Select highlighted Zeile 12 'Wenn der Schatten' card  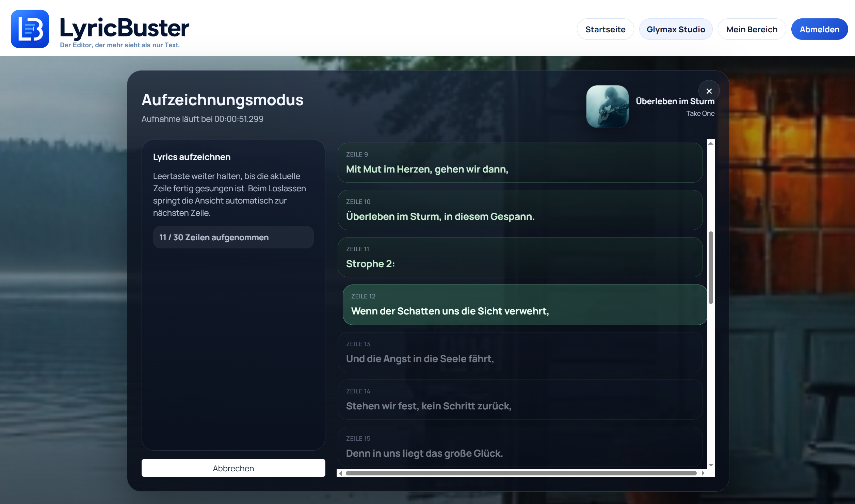525,305
